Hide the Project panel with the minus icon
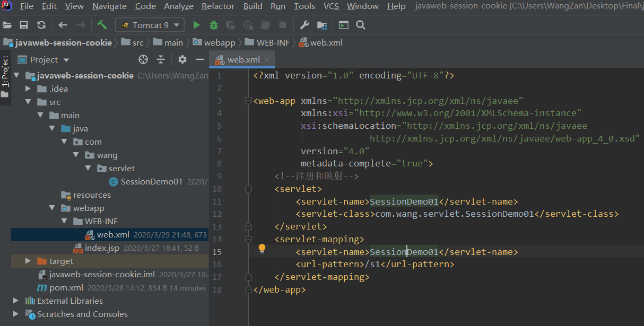The width and height of the screenshot is (644, 326). (x=200, y=59)
